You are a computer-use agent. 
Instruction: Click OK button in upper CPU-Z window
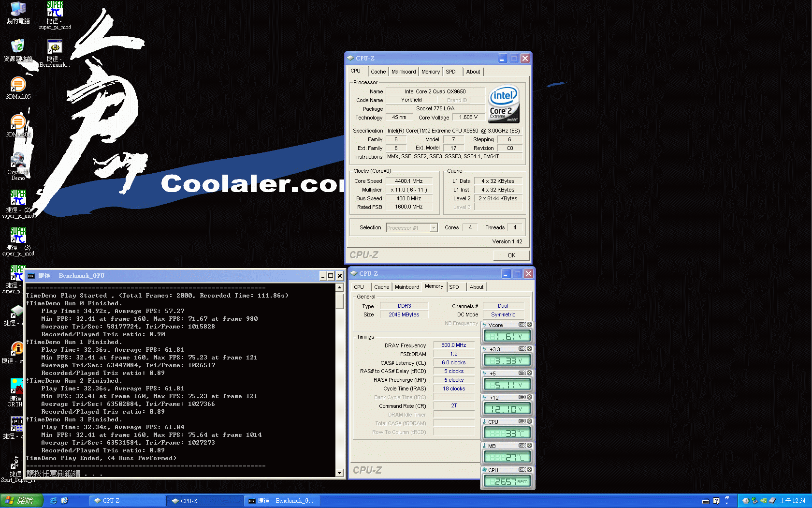tap(511, 255)
